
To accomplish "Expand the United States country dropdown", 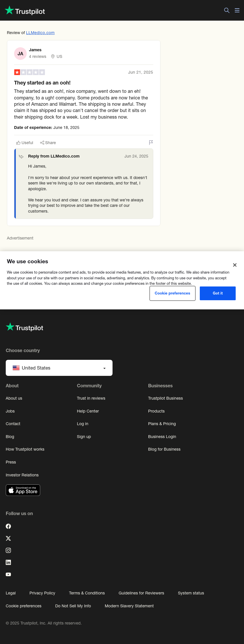I will tap(59, 368).
